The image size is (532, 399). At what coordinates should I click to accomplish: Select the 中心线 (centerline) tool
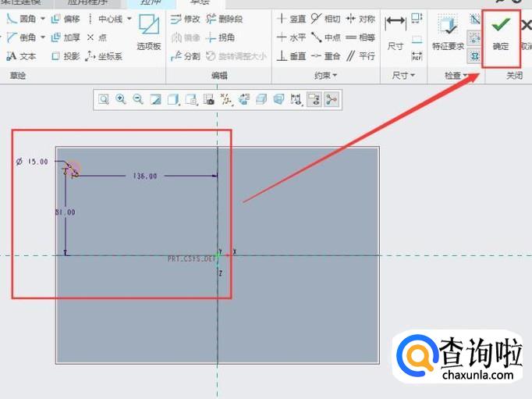click(105, 19)
